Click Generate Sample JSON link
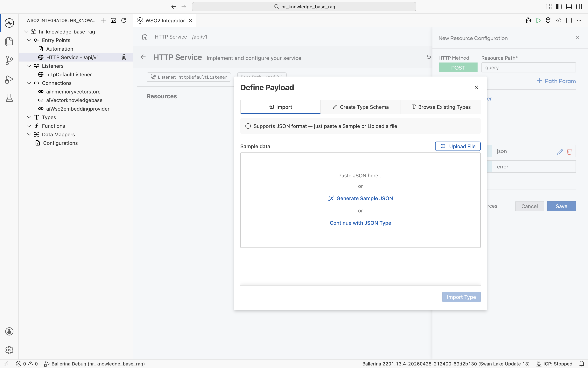The height and width of the screenshot is (368, 588). point(360,198)
